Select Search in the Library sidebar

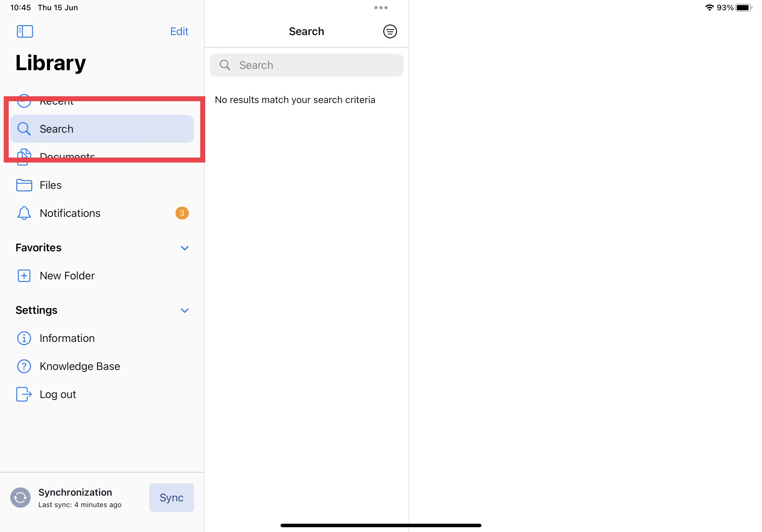(x=101, y=129)
